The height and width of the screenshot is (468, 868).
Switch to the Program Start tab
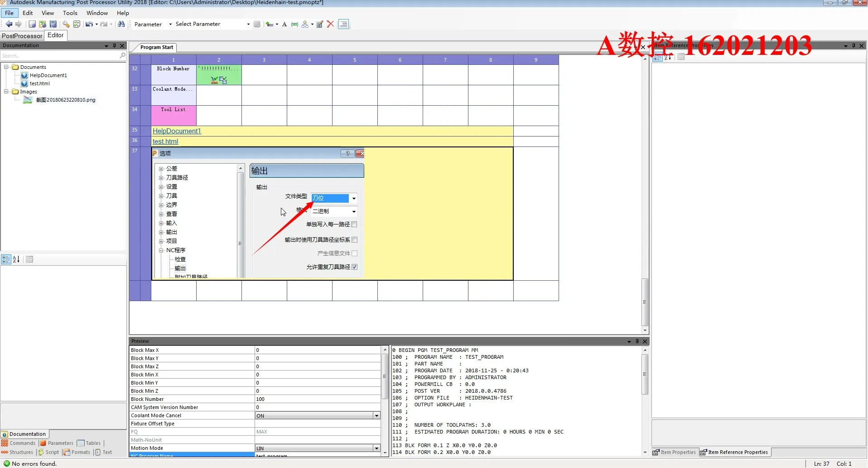pyautogui.click(x=156, y=47)
